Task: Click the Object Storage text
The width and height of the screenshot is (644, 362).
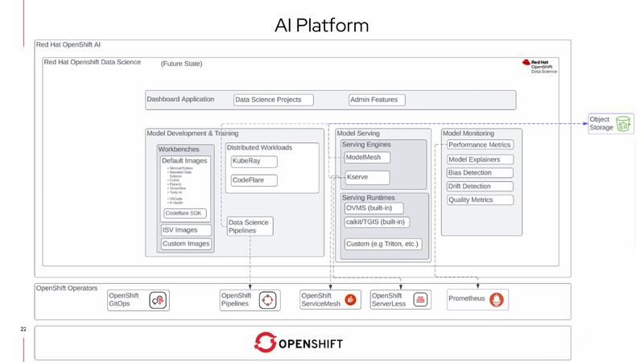Action: (601, 124)
